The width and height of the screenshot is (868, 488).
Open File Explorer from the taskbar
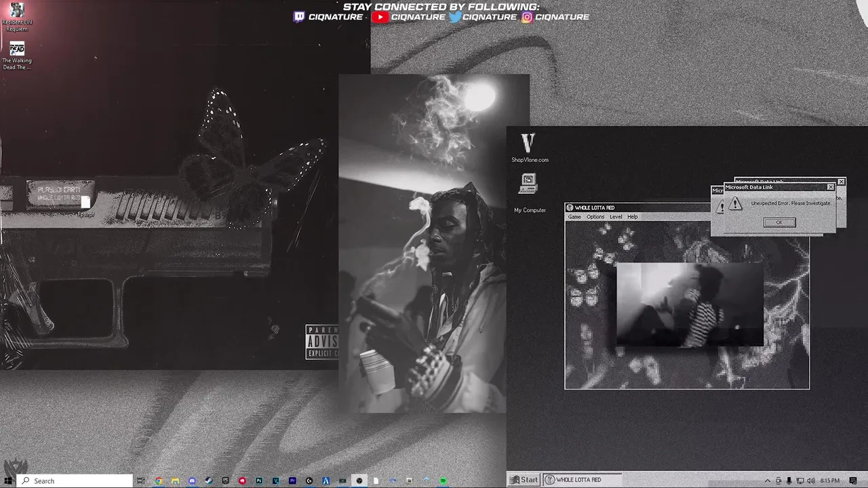point(175,481)
